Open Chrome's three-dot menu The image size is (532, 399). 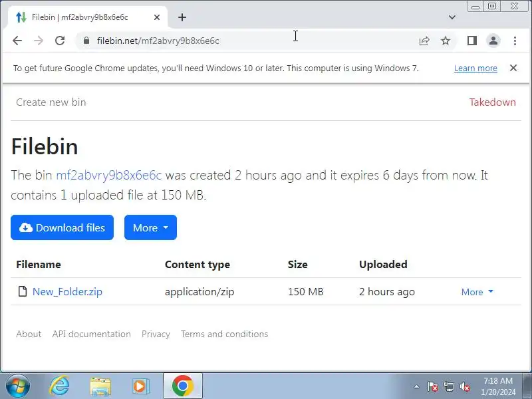pos(515,41)
